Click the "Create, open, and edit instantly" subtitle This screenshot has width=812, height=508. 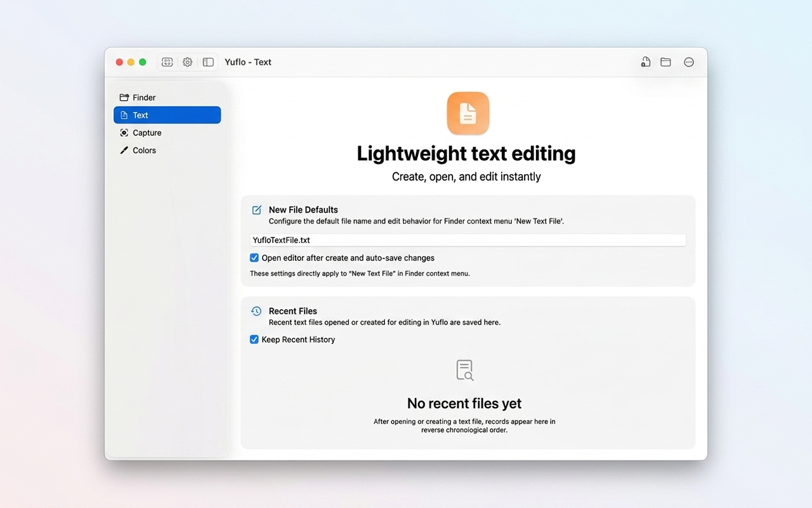click(466, 177)
